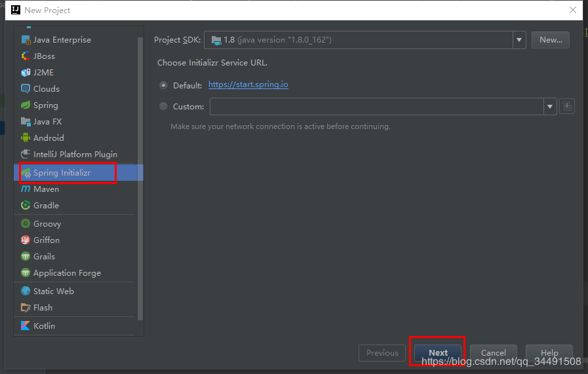Screen dimensions: 588x374
Task: Click the Java Enterprise icon in list
Action: pyautogui.click(x=26, y=40)
